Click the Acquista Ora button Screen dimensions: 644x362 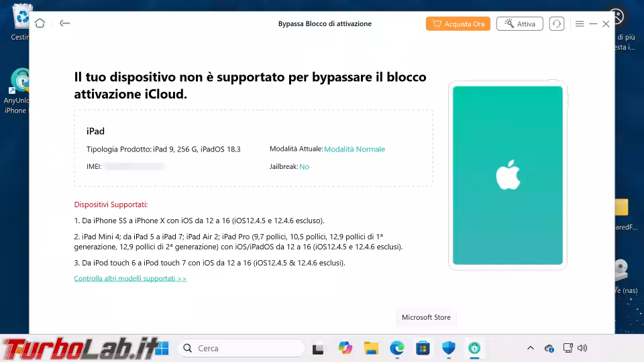pos(458,23)
